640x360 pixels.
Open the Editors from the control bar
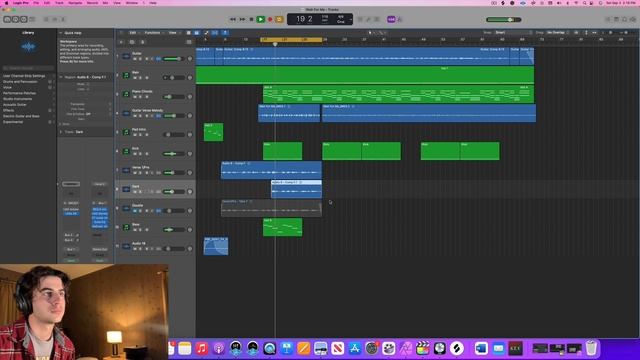coord(63,19)
